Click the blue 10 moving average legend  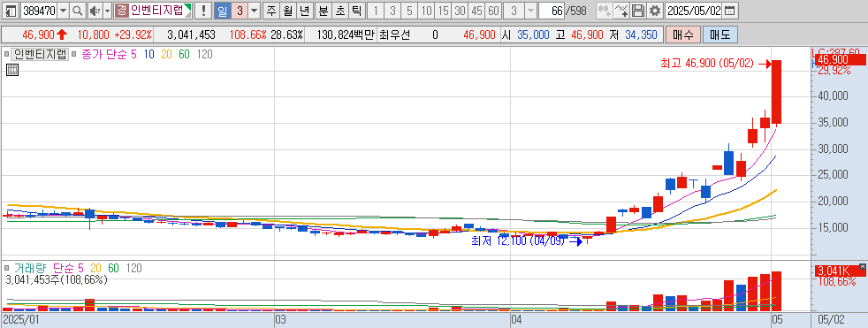click(x=148, y=54)
